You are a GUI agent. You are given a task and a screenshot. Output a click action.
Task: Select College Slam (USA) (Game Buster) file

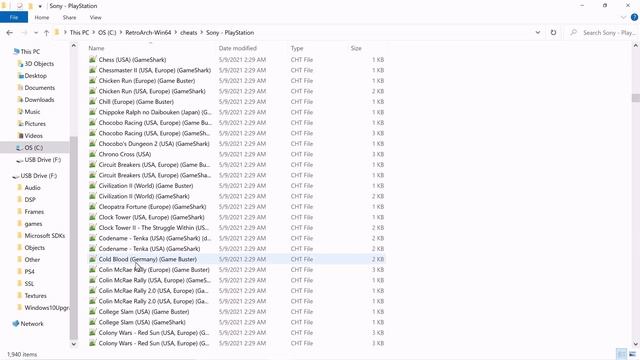144,312
